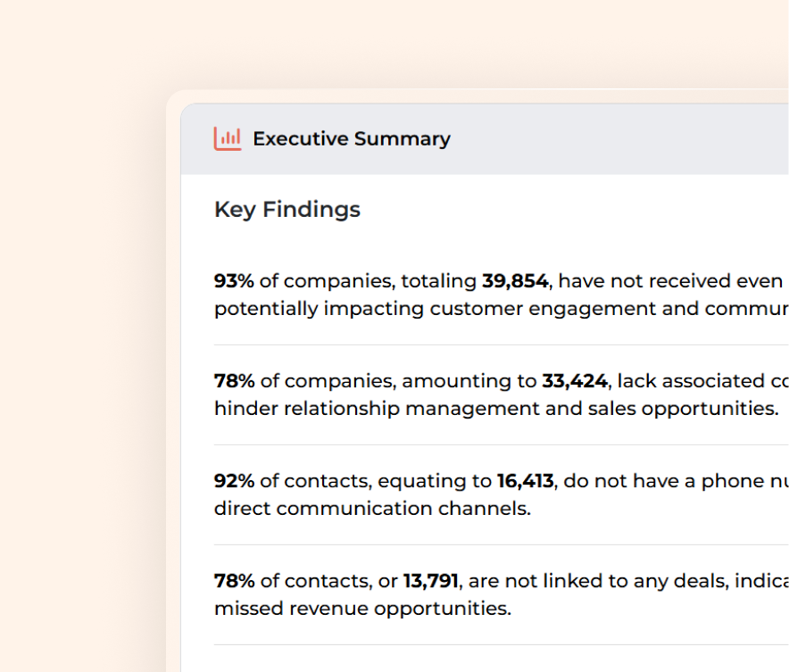
Task: Select the Executive Summary header title
Action: [x=351, y=138]
